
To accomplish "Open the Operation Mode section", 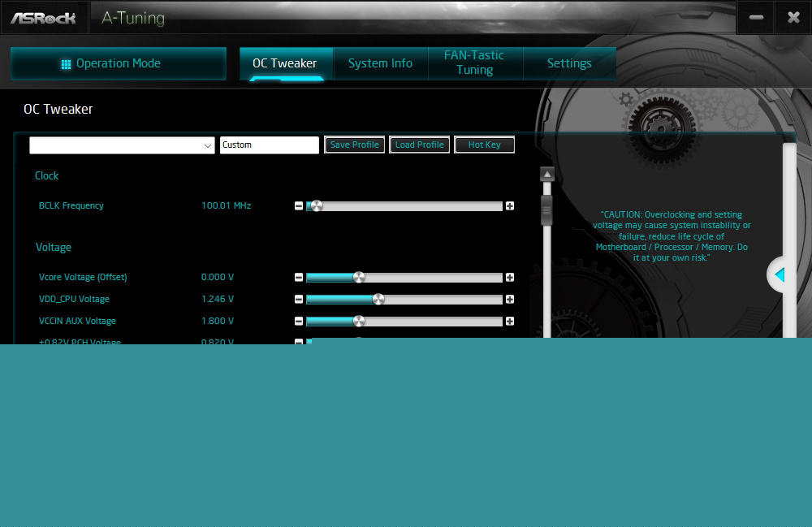I will point(118,63).
